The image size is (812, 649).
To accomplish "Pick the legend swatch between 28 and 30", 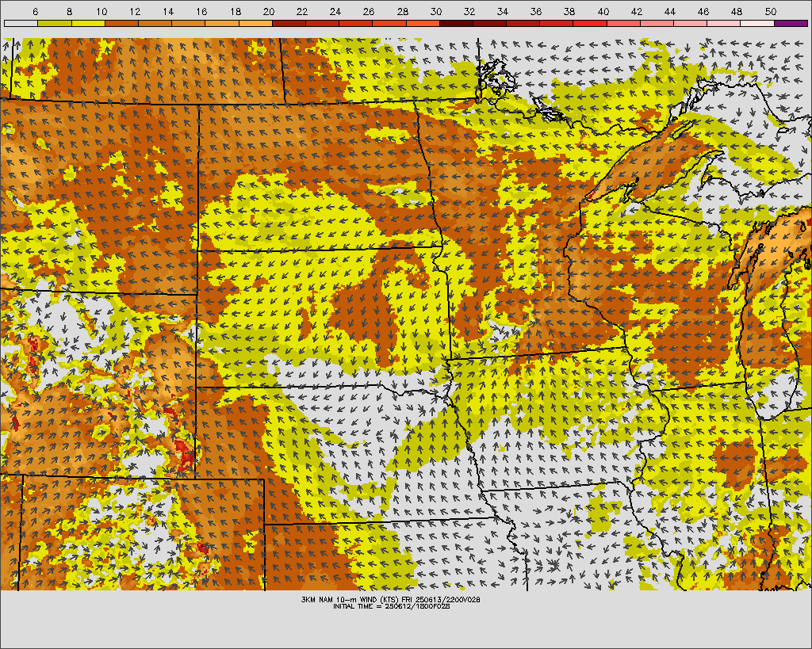I will (423, 23).
